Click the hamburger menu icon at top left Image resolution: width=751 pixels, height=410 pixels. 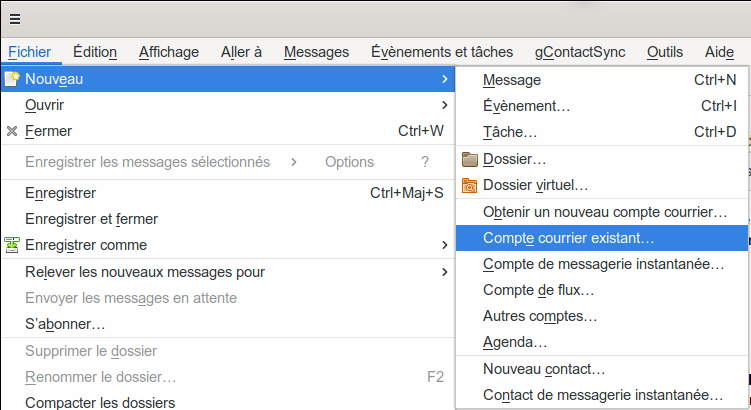(15, 18)
